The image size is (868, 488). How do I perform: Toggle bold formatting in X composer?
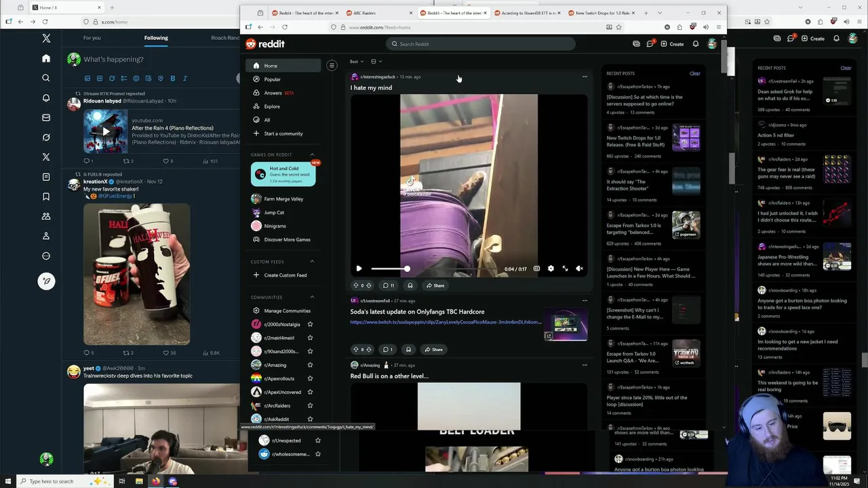pos(172,79)
